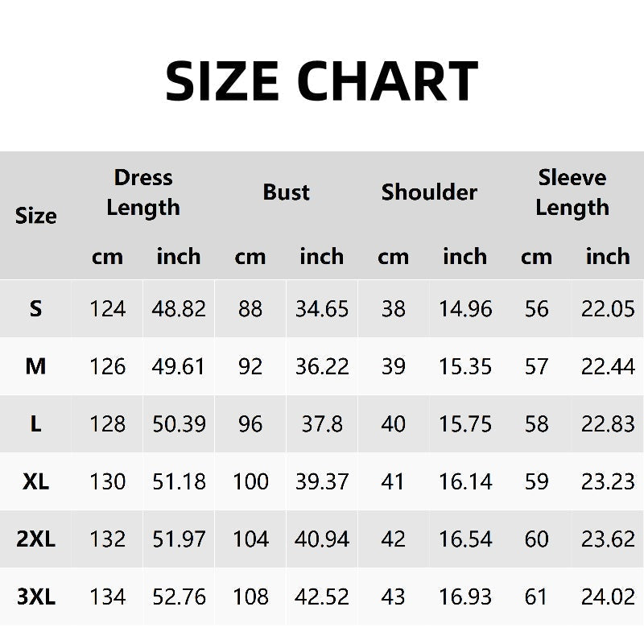Click the Size column header
The height and width of the screenshot is (644, 644).
pyautogui.click(x=36, y=216)
